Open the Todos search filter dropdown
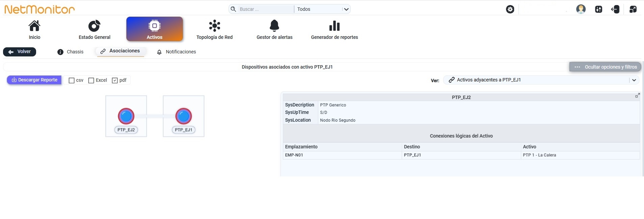This screenshot has width=644, height=219. [322, 9]
